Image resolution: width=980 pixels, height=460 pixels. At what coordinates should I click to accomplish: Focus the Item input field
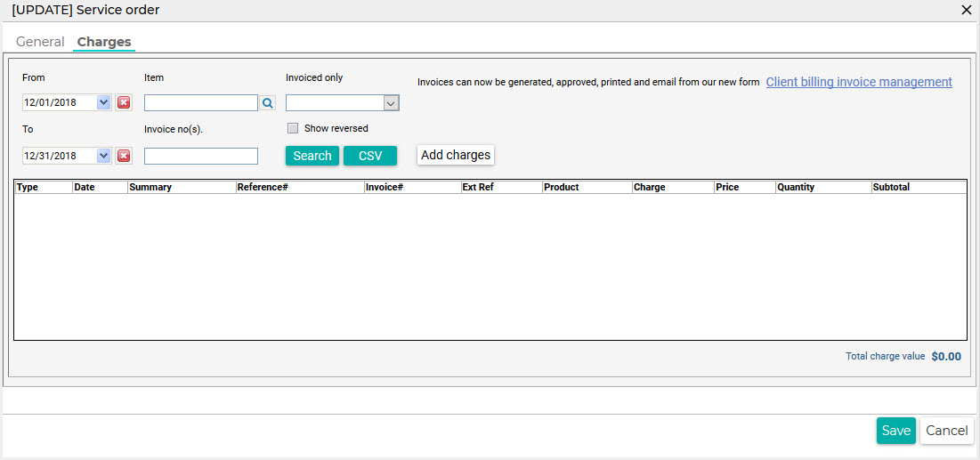201,102
